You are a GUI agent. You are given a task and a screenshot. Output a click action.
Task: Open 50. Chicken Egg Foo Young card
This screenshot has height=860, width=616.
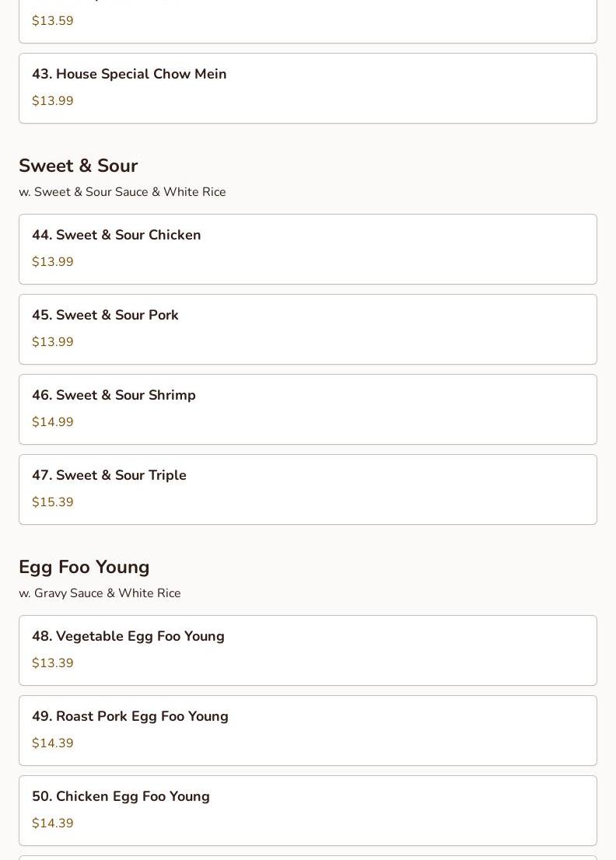[x=308, y=811]
